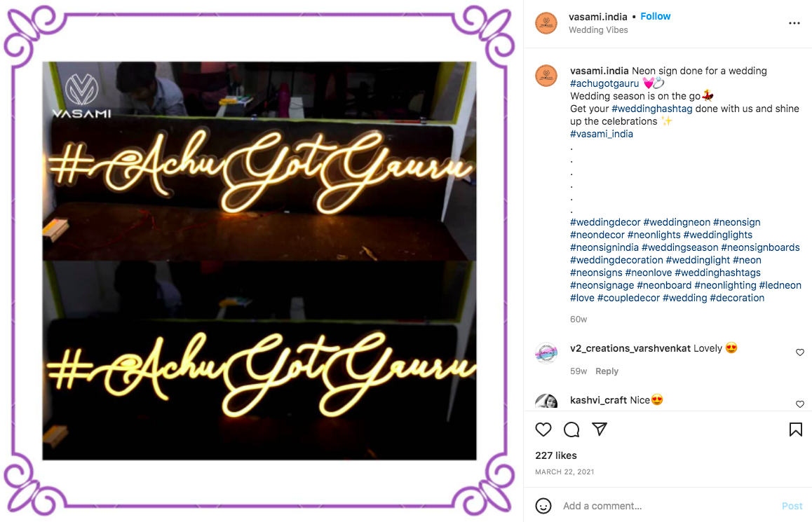Follow the vasami.india account

click(655, 16)
